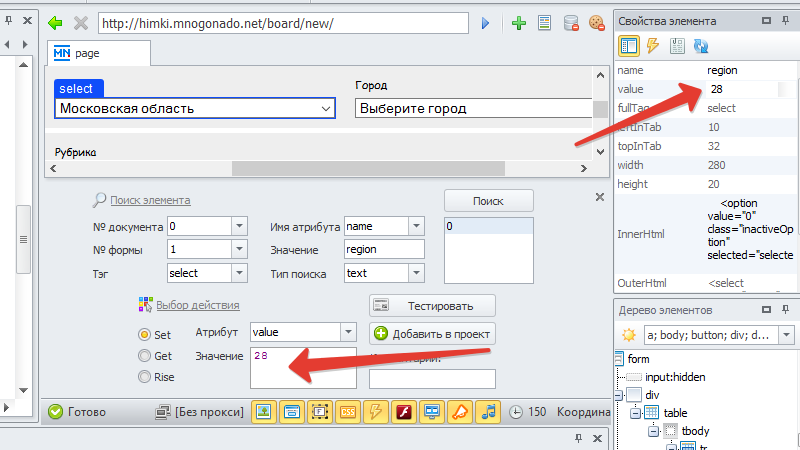Open the lightning events icon in properties
The image size is (800, 450).
(653, 46)
